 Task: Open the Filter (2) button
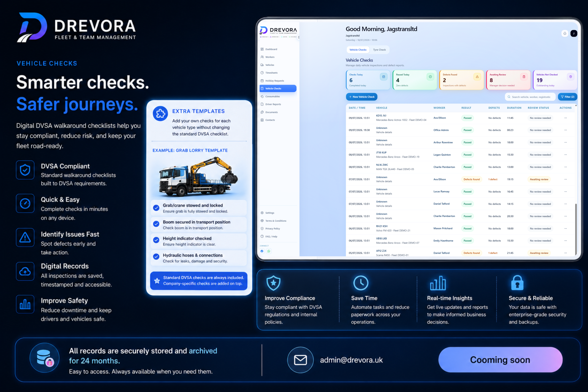(x=568, y=97)
